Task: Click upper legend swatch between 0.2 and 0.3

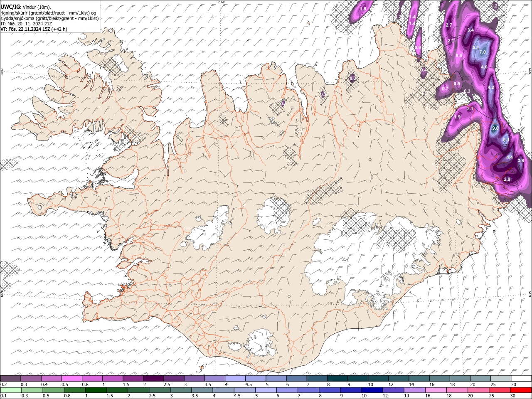Action: [10, 378]
